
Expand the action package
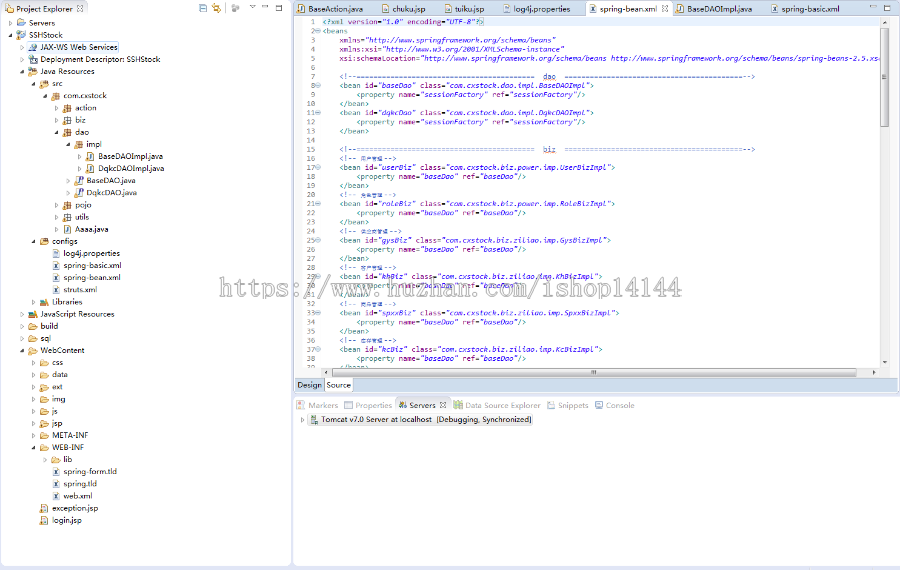[x=56, y=108]
